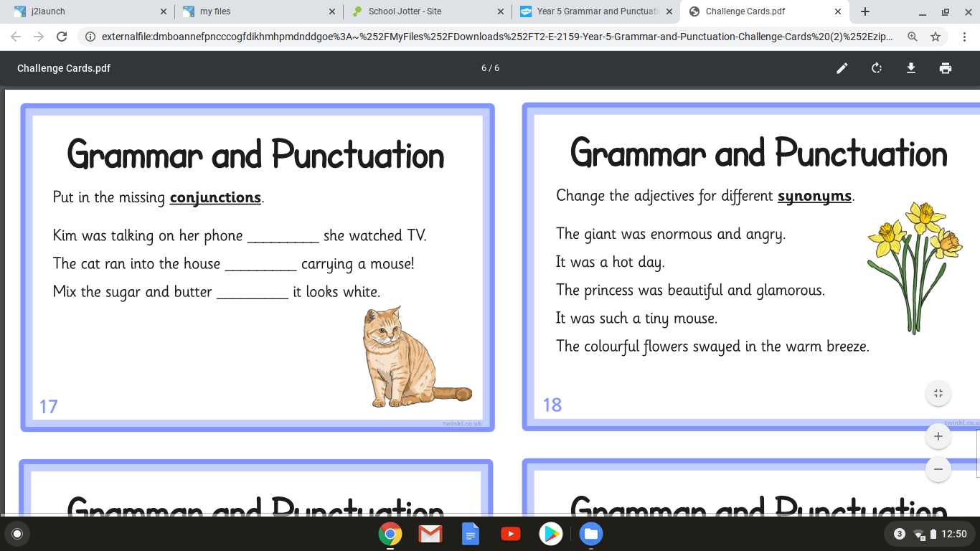Open the Chrome three-dot menu
Image resolution: width=980 pixels, height=551 pixels.
tap(963, 37)
